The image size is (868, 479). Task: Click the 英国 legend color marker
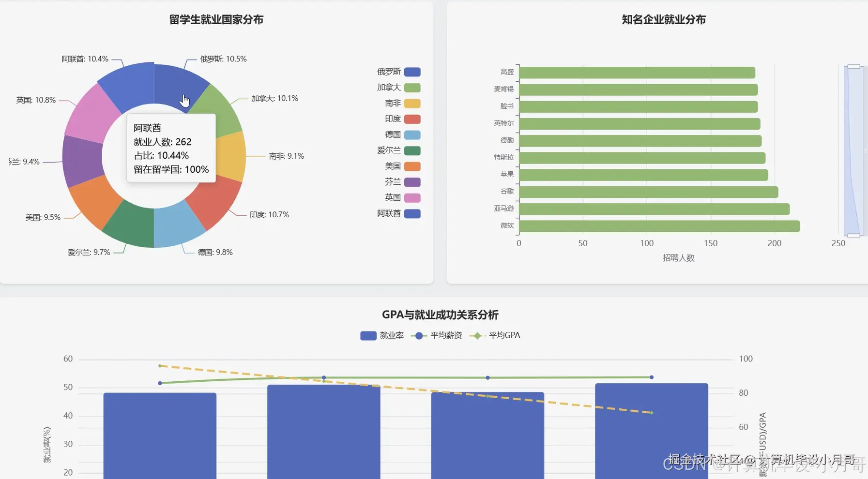[x=412, y=198]
